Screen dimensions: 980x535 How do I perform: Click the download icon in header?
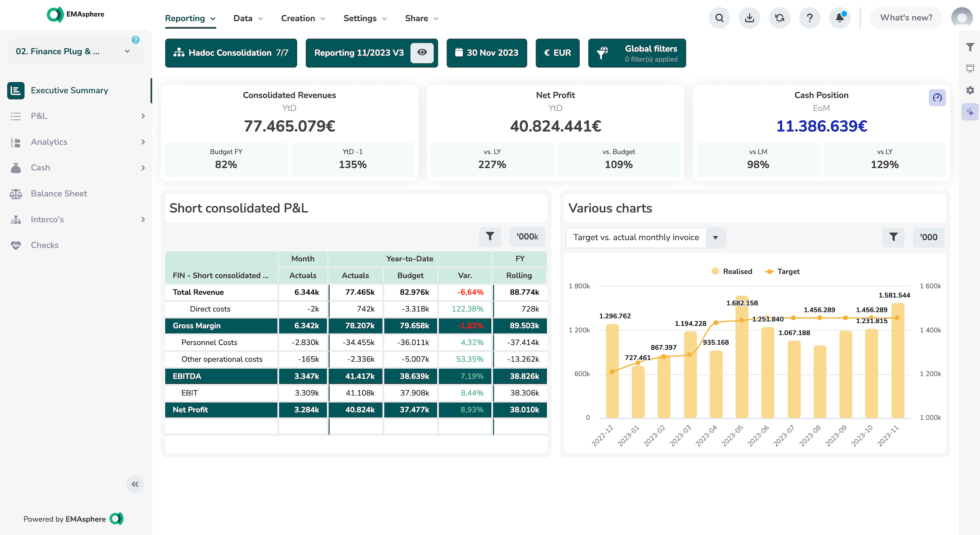click(x=749, y=18)
